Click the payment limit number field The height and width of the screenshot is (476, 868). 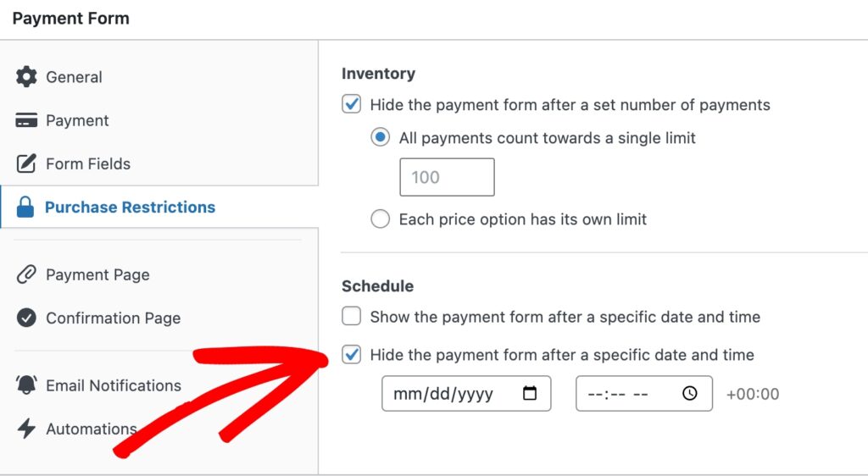447,178
